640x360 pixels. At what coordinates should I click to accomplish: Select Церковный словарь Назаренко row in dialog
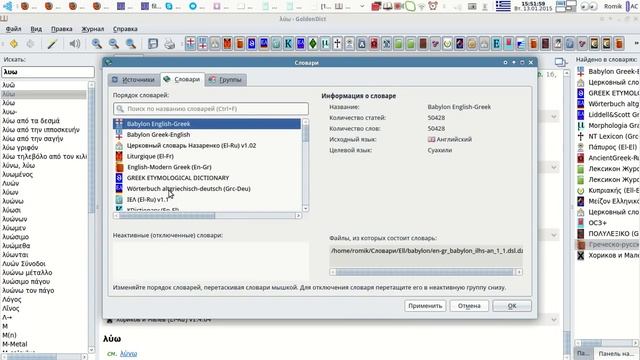pyautogui.click(x=207, y=145)
